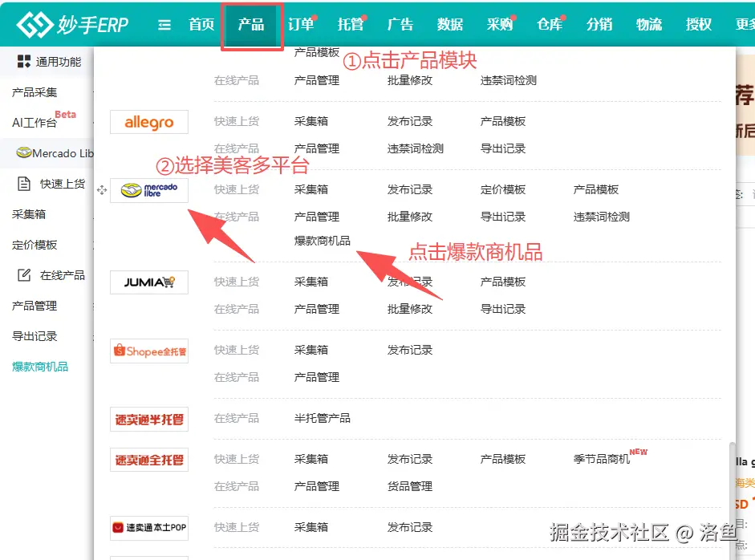Click the move handle beside mercado libre
Image resolution: width=755 pixels, height=560 pixels.
102,190
